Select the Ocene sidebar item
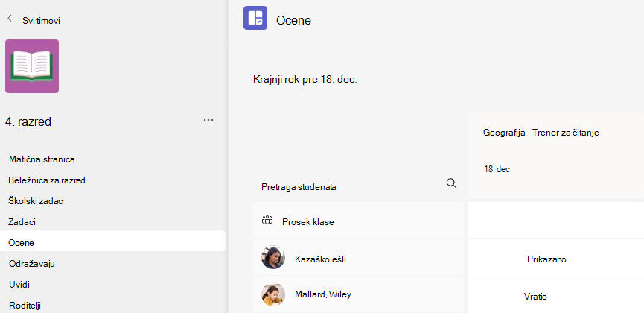 pyautogui.click(x=112, y=241)
